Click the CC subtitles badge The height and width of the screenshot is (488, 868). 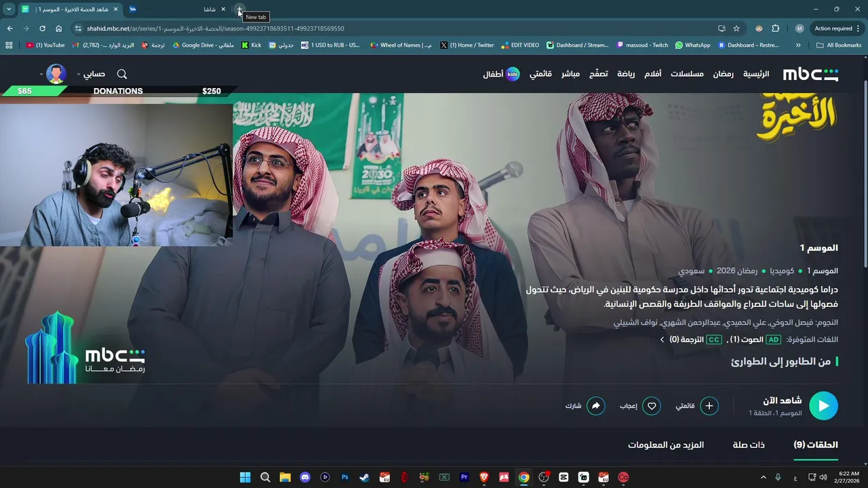click(714, 340)
